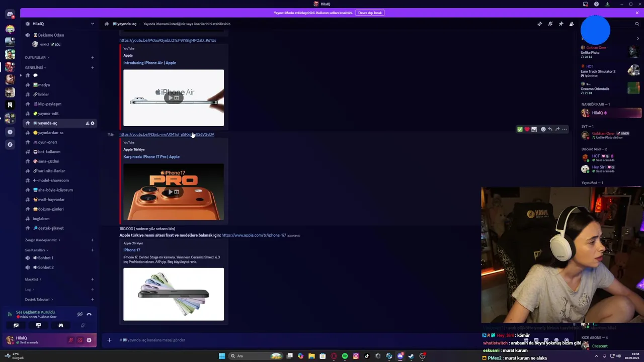The image size is (644, 362).
Task: Open threads icon in channel header
Action: click(x=539, y=24)
